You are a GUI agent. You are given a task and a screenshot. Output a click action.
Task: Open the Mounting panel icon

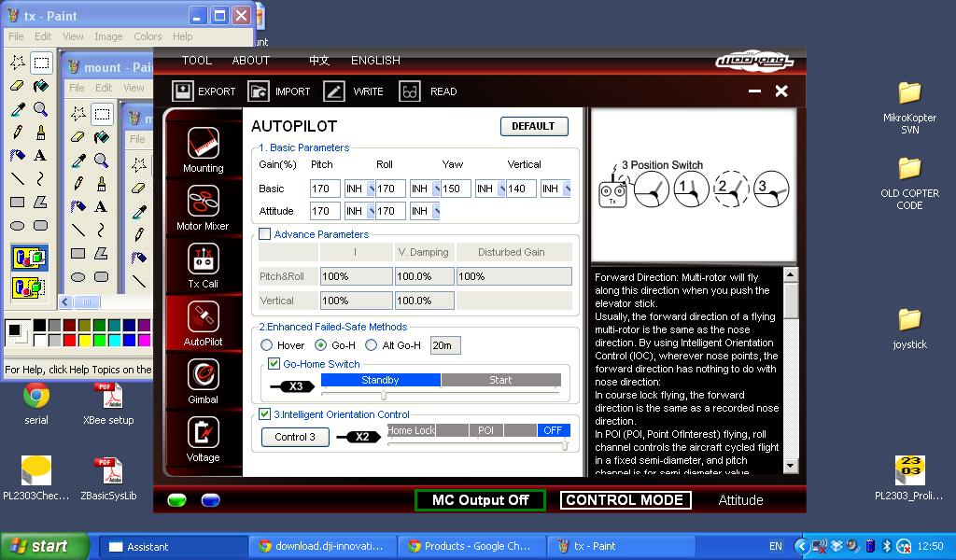(203, 144)
